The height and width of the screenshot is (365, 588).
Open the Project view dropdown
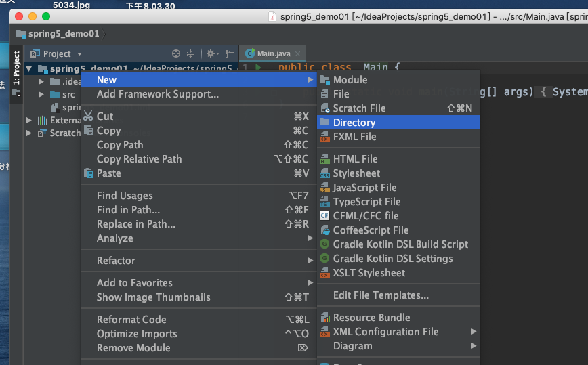click(79, 54)
